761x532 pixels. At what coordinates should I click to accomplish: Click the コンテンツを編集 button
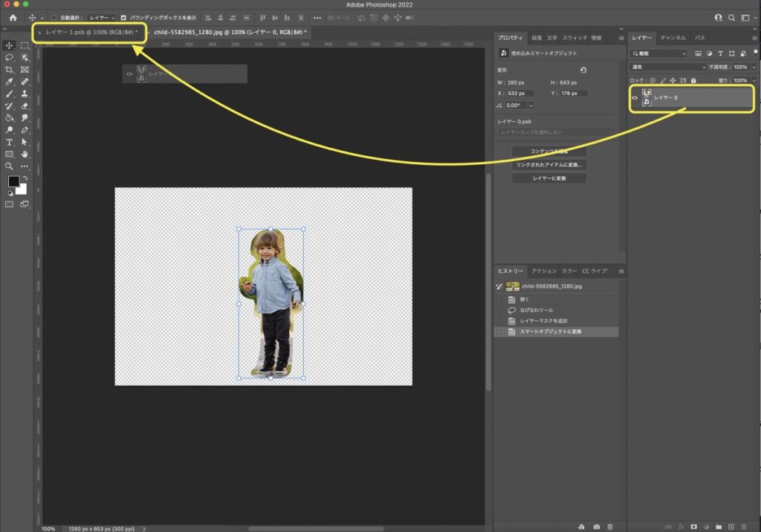(x=549, y=151)
